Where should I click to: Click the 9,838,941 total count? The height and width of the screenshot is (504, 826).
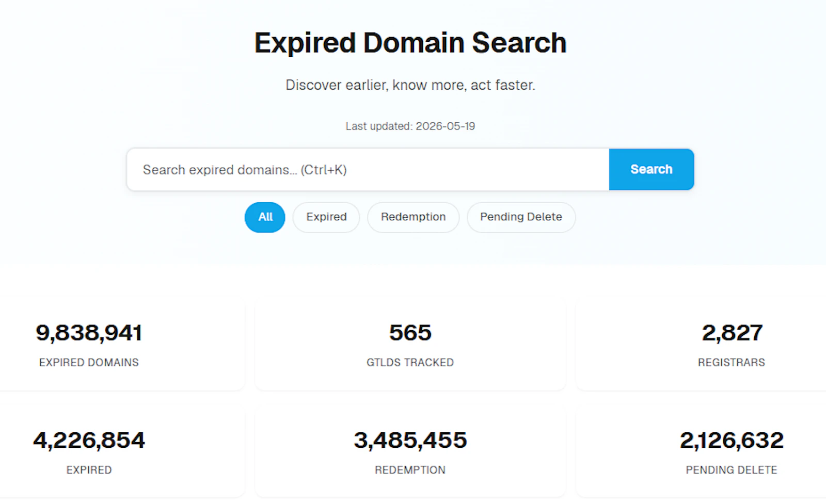[x=89, y=333]
